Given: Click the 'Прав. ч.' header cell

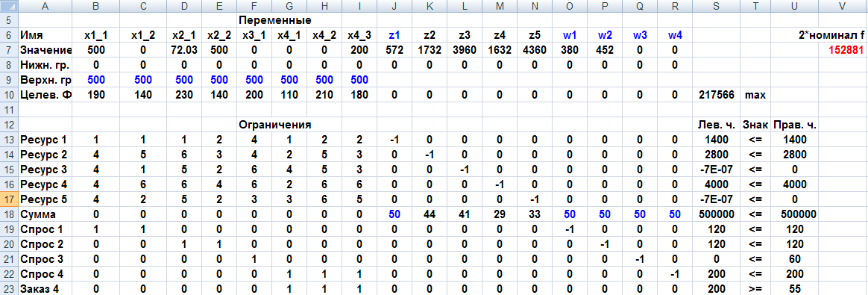Looking at the screenshot, I should click(x=794, y=125).
